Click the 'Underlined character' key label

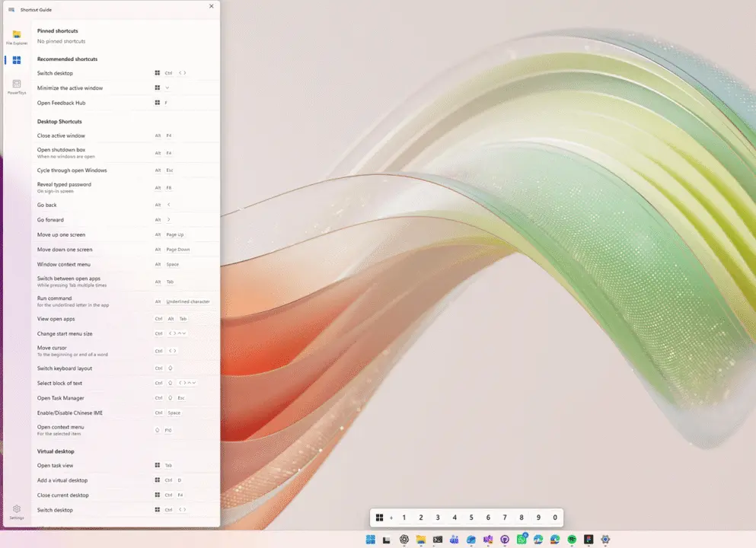click(x=188, y=301)
